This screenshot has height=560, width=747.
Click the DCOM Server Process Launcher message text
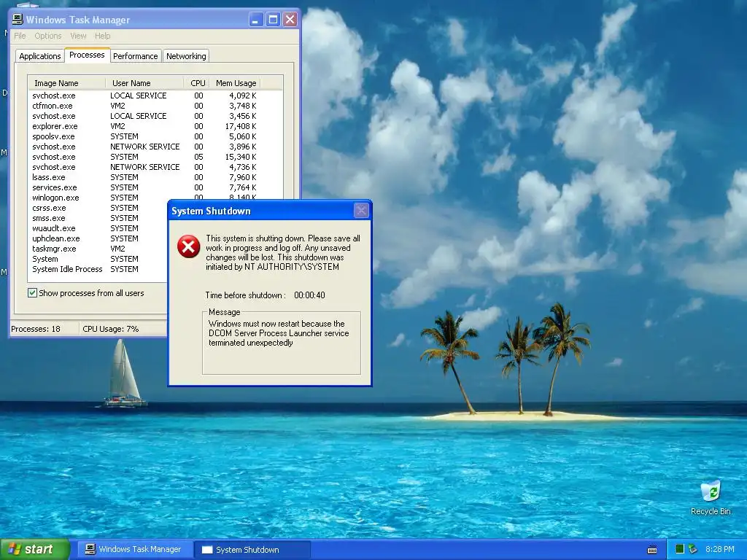click(x=279, y=333)
